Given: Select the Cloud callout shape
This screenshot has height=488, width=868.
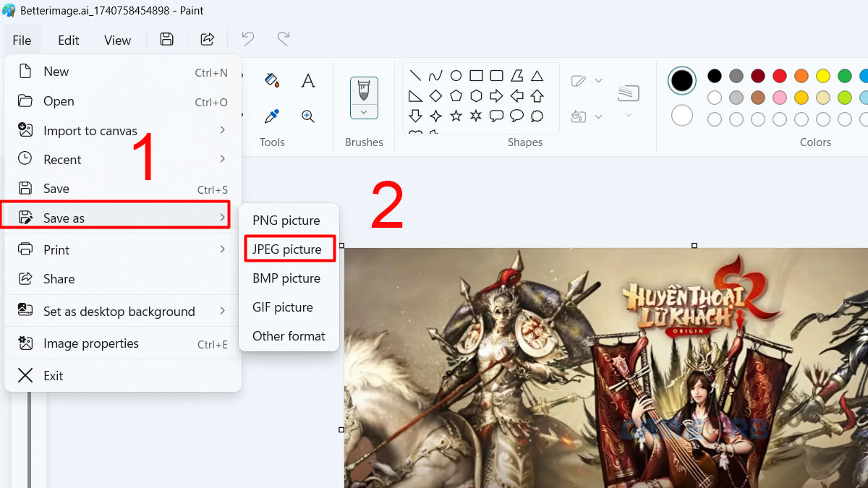Looking at the screenshot, I should tap(537, 116).
